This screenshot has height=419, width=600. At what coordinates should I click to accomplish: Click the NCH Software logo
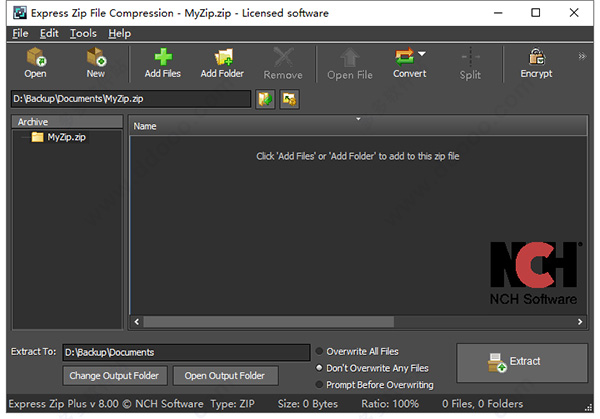(x=535, y=273)
